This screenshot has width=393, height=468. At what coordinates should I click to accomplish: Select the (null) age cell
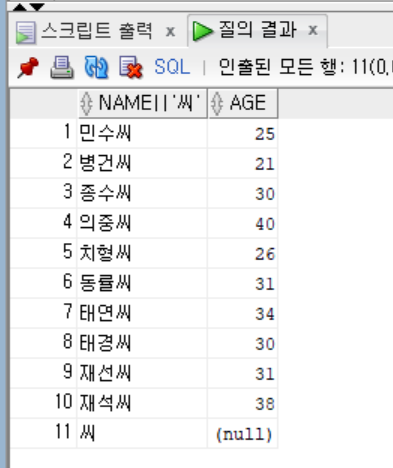click(243, 433)
